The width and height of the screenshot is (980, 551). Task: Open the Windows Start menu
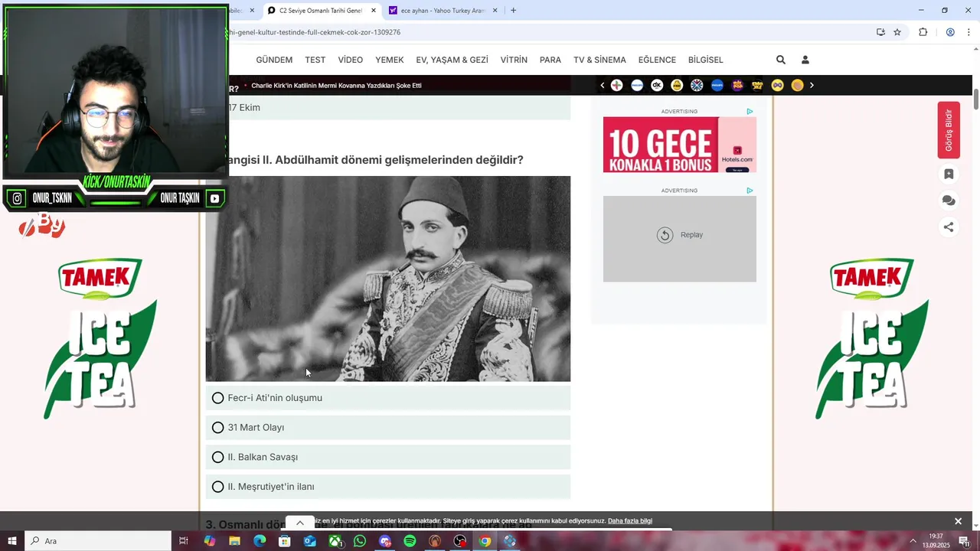click(x=12, y=541)
